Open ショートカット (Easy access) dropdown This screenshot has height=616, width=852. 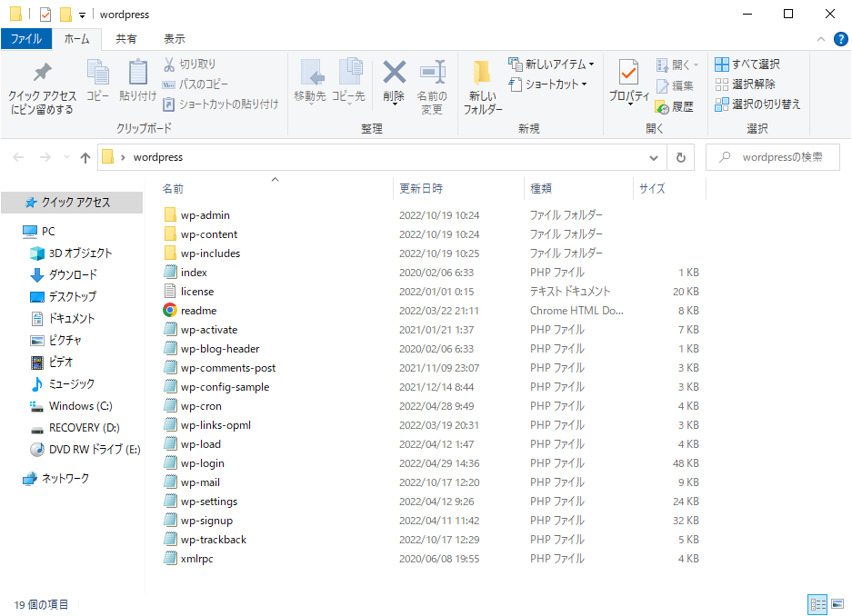coord(547,84)
